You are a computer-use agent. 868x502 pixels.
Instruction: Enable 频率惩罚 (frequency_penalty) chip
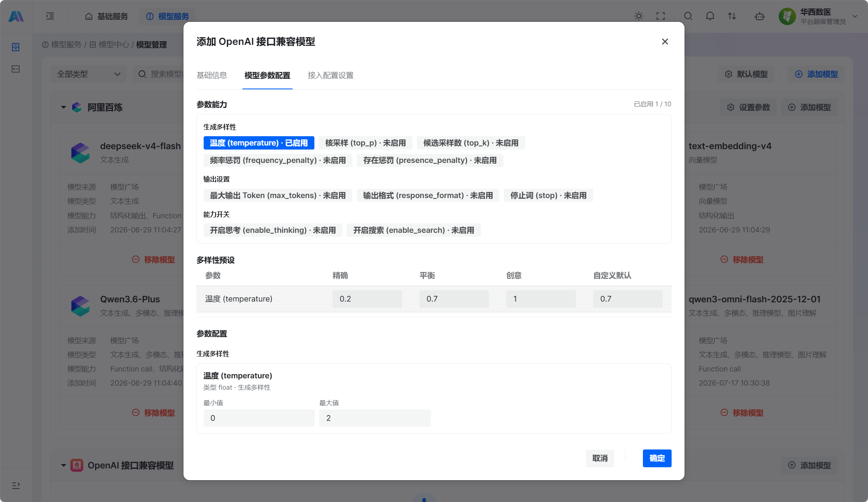coord(278,160)
